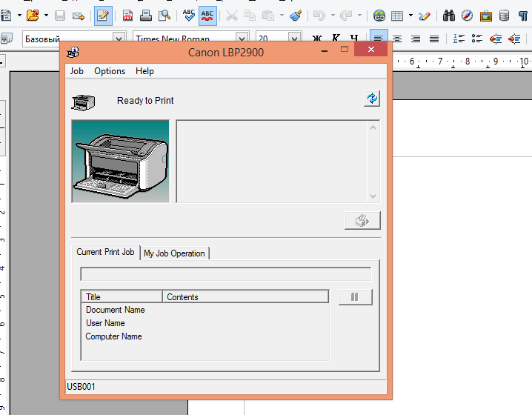Image resolution: width=532 pixels, height=415 pixels.
Task: Open the Open-file dropdown arrow
Action: tap(46, 16)
